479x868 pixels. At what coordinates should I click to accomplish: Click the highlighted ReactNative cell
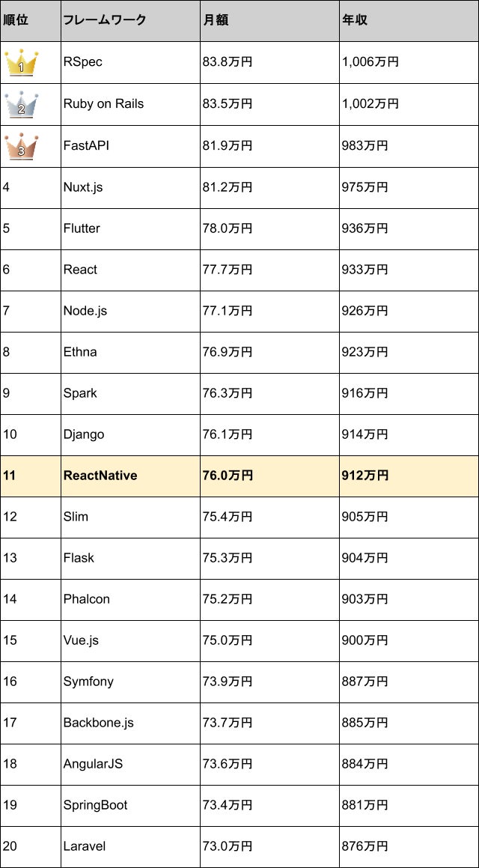pyautogui.click(x=130, y=476)
